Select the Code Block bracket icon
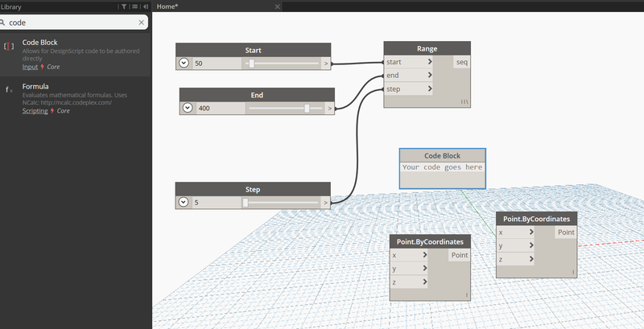Image resolution: width=644 pixels, height=329 pixels. [x=9, y=47]
